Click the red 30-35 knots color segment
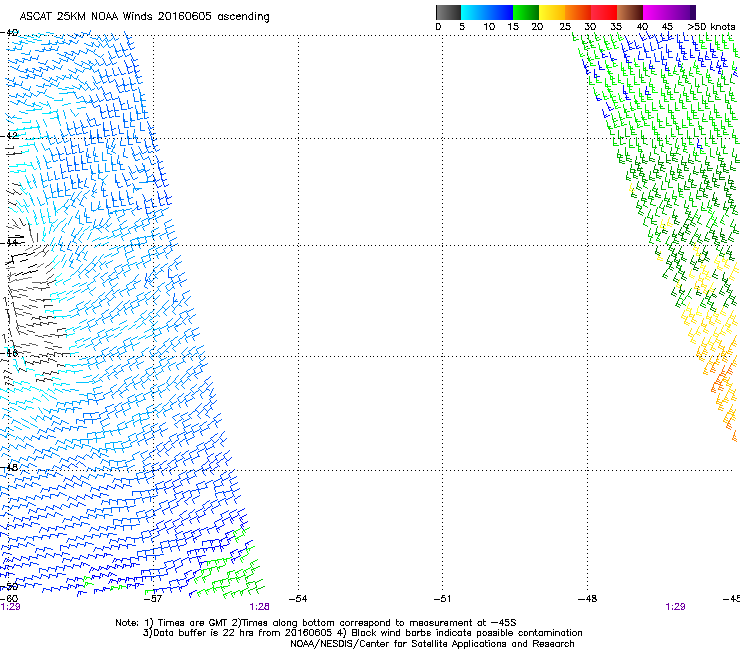740x650 pixels. 604,12
